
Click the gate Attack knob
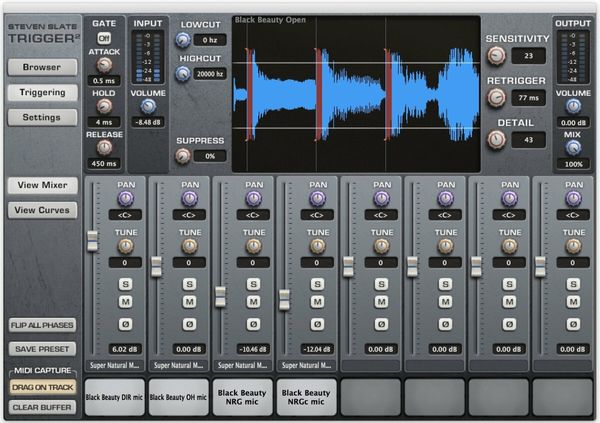104,64
